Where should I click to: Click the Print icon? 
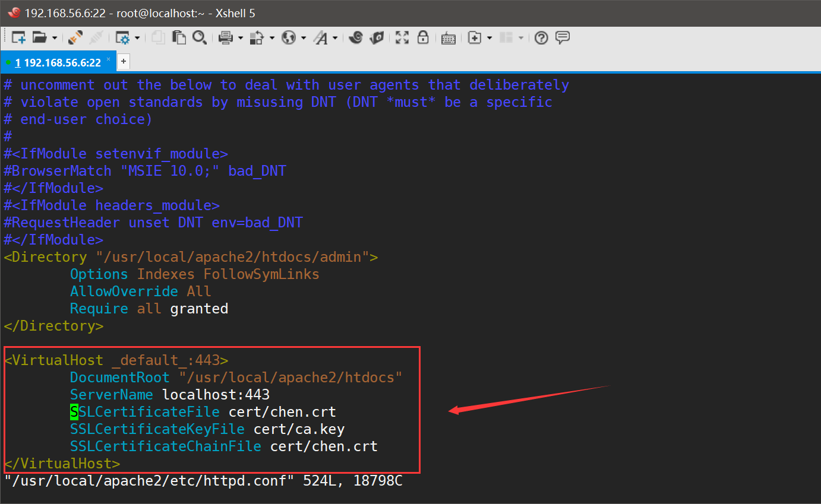pyautogui.click(x=226, y=38)
